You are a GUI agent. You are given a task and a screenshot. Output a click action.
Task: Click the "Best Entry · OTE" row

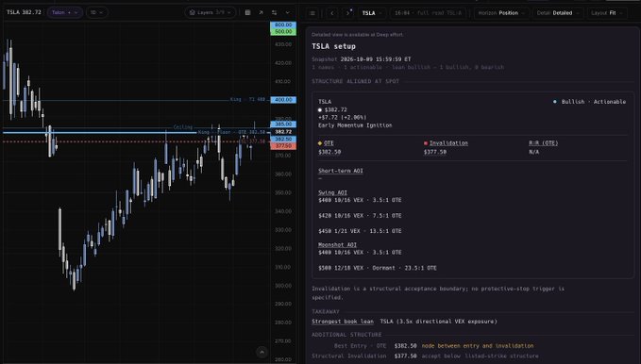pyautogui.click(x=433, y=346)
